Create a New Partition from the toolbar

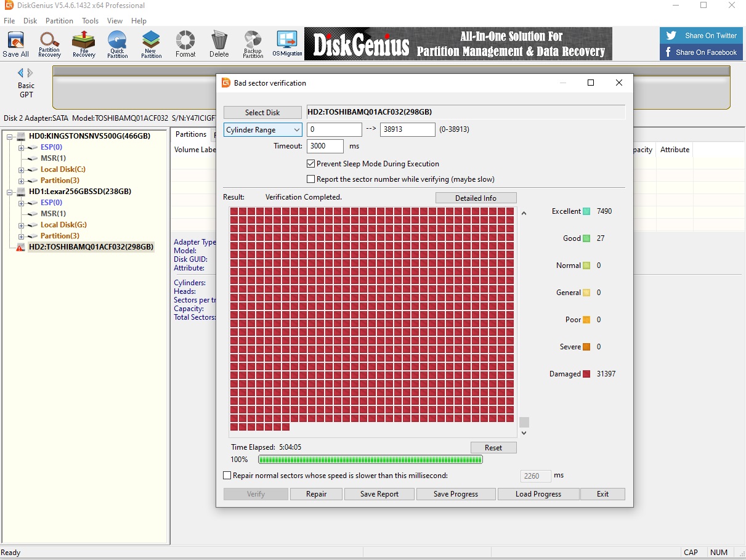pyautogui.click(x=151, y=44)
